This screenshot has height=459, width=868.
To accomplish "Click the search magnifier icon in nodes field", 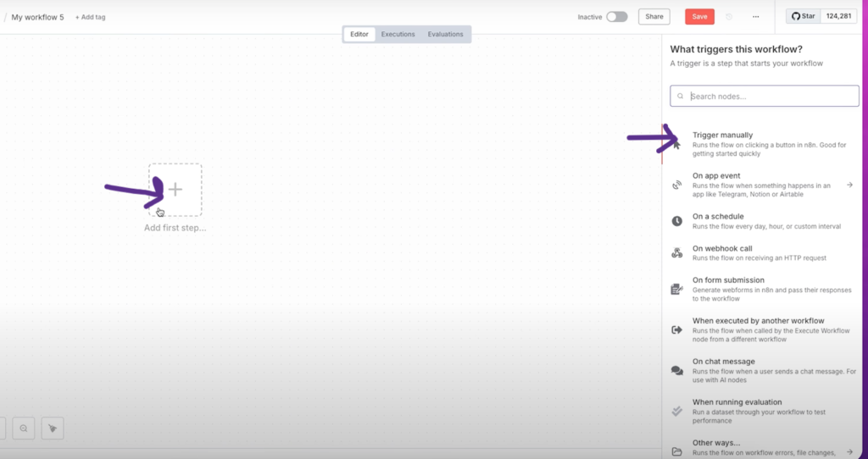I will point(681,97).
